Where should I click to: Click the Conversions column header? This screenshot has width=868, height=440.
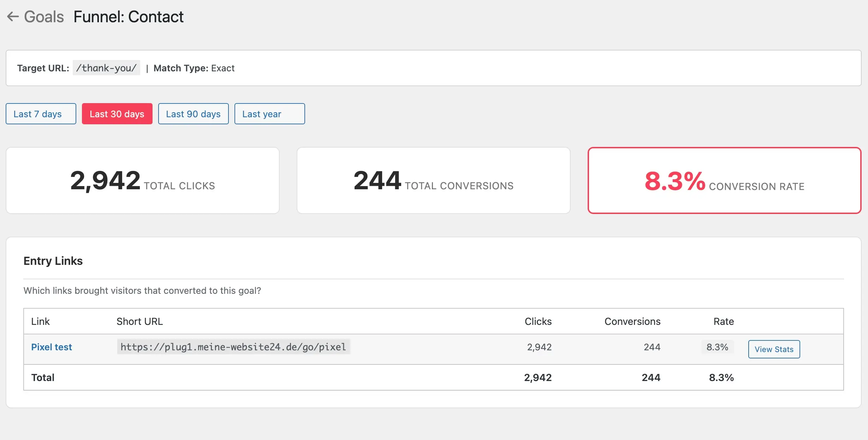tap(632, 321)
